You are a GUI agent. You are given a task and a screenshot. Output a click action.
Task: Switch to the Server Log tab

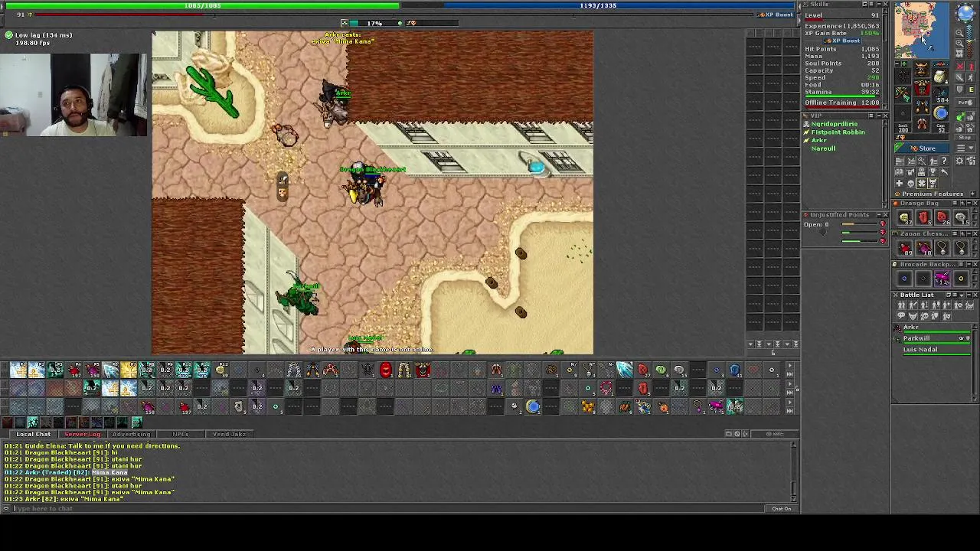83,434
